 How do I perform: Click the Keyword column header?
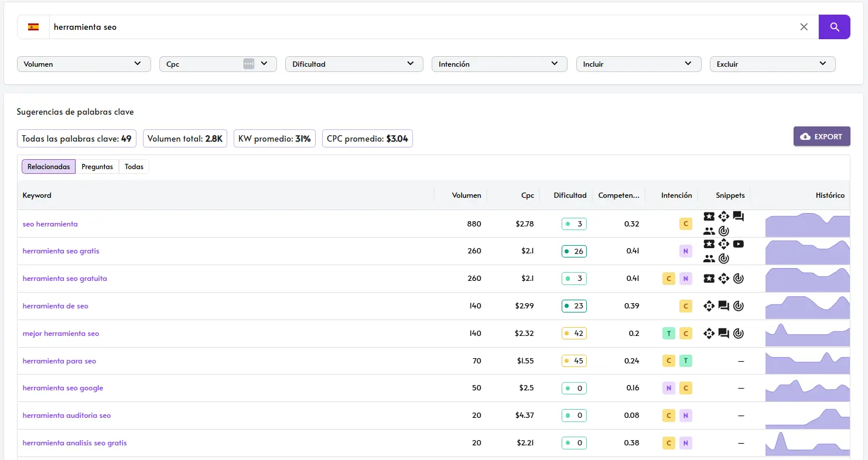37,195
